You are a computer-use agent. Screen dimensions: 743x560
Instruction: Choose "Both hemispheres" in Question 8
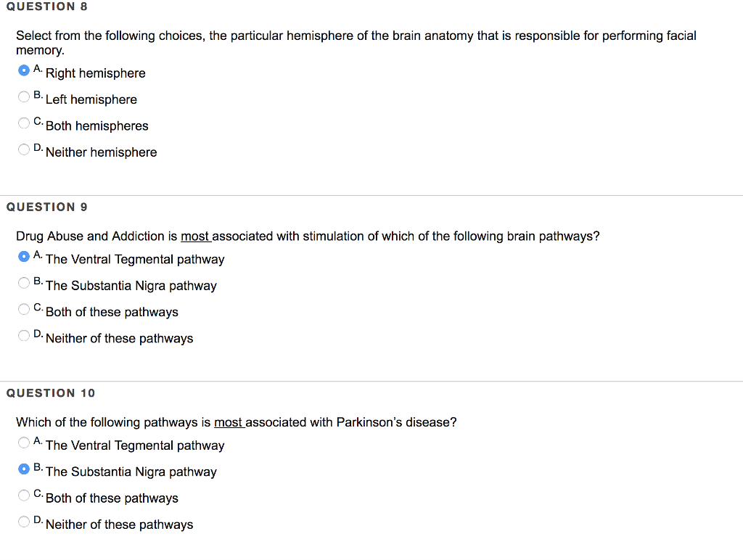23,123
